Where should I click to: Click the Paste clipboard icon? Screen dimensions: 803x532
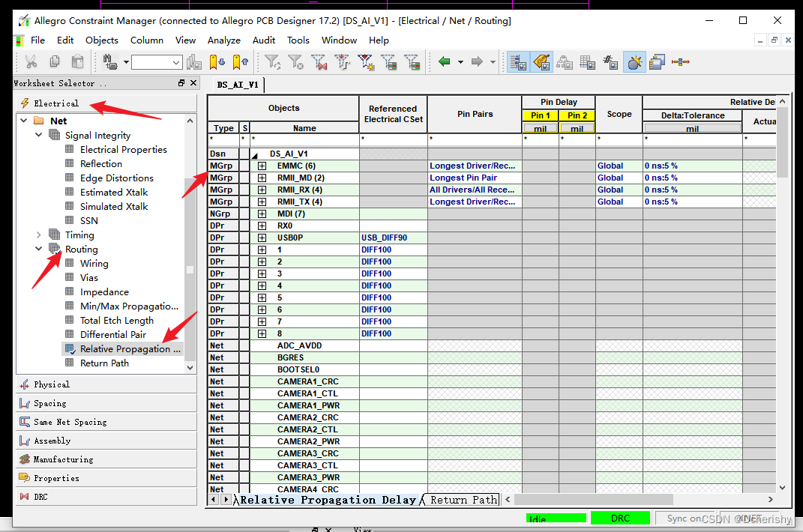point(77,62)
